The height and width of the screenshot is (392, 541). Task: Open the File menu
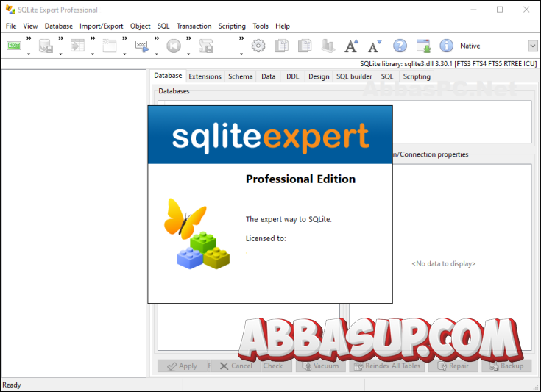click(x=11, y=26)
